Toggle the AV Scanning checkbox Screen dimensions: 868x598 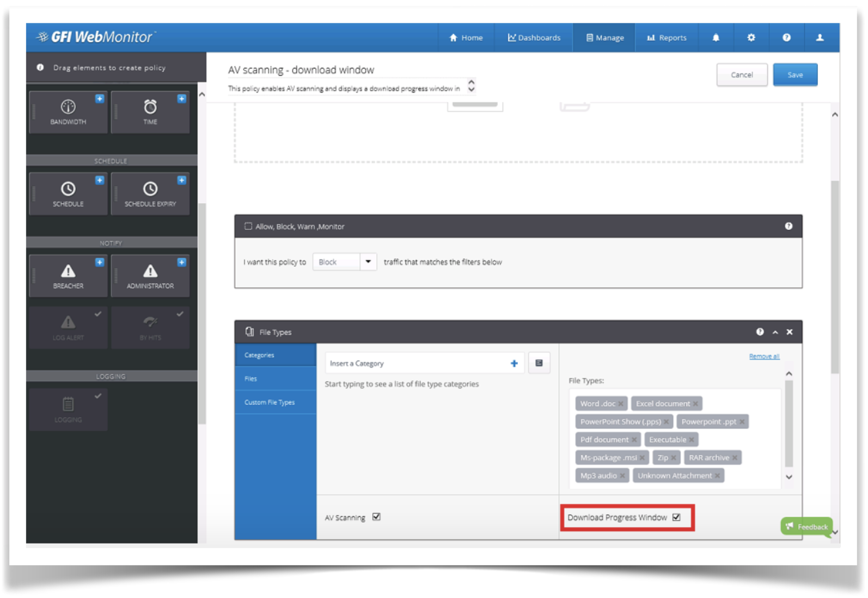tap(376, 517)
